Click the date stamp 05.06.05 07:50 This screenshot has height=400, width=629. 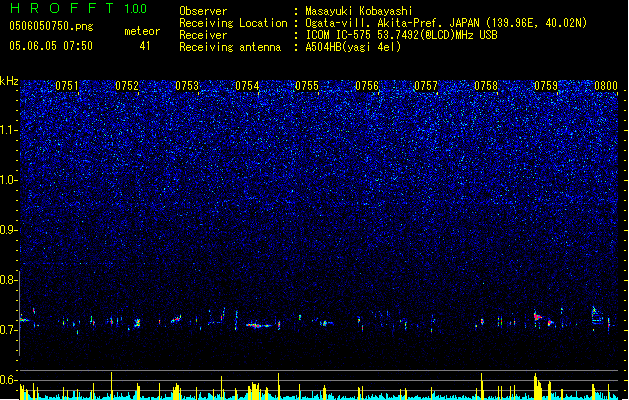tap(51, 46)
